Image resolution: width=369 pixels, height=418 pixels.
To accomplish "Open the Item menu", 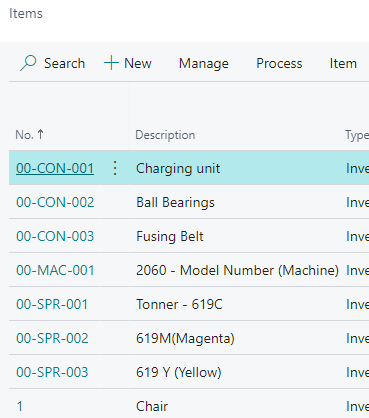I will 343,63.
